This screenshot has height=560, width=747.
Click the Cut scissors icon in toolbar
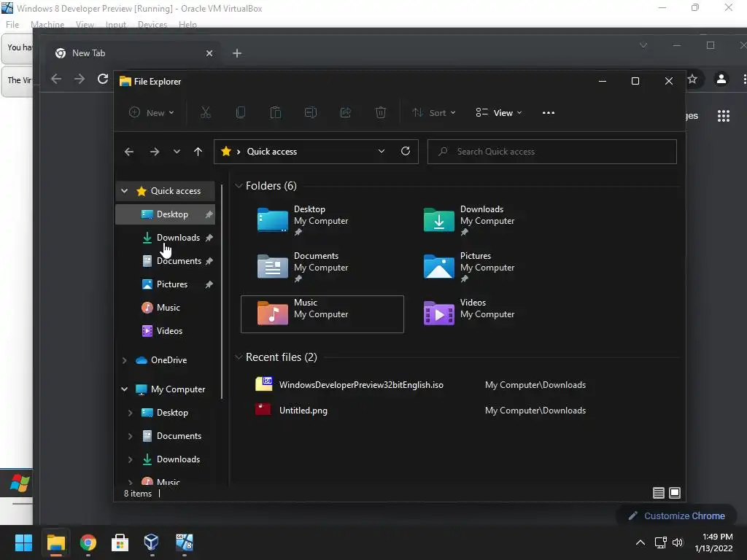[205, 113]
